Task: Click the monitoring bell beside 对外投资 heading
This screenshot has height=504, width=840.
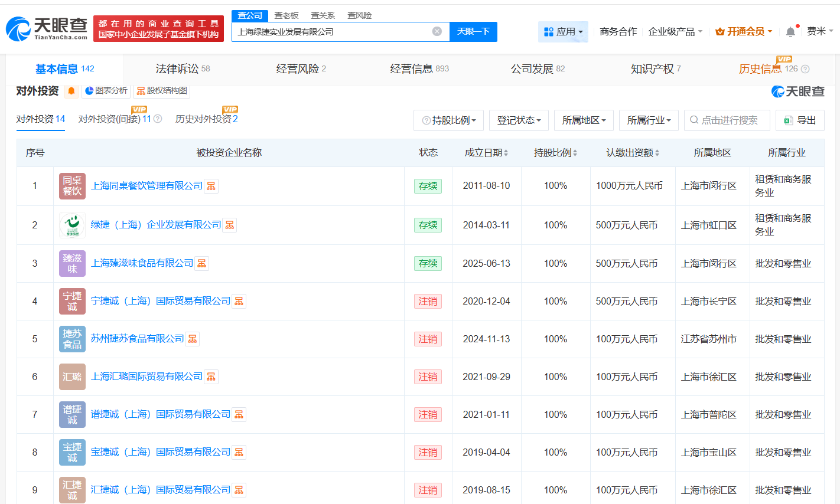Action: 71,91
